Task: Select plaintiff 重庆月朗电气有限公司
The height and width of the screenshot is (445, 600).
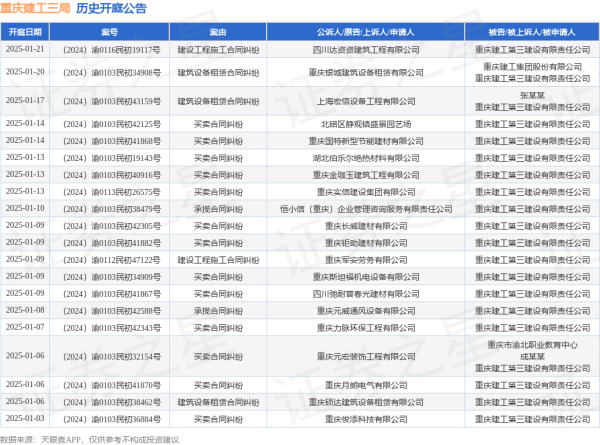Action: click(x=366, y=385)
